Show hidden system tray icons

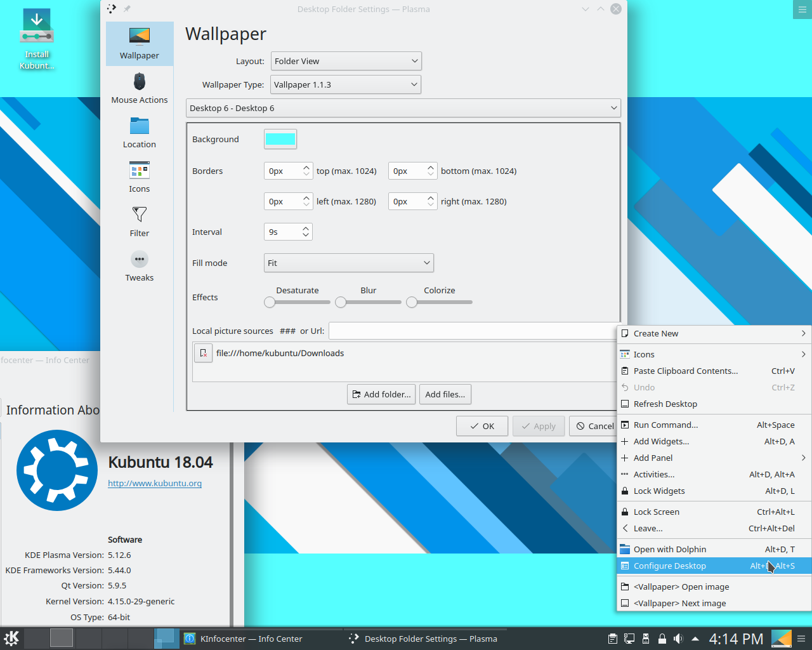tap(695, 639)
